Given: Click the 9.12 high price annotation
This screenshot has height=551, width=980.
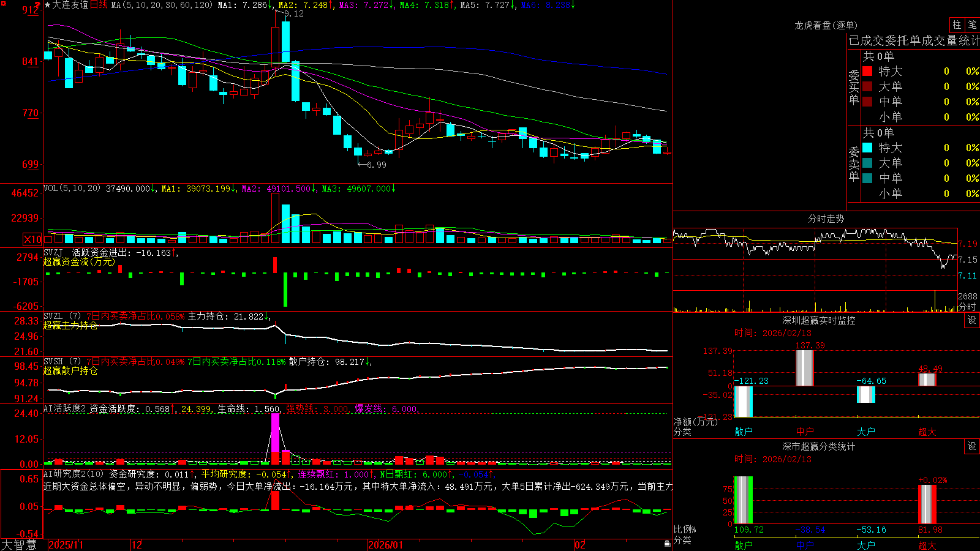Looking at the screenshot, I should coord(294,13).
